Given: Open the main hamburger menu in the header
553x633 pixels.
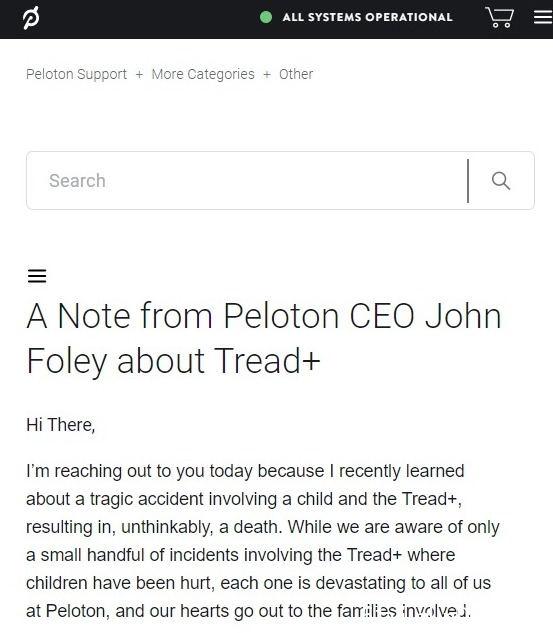Looking at the screenshot, I should tap(543, 17).
